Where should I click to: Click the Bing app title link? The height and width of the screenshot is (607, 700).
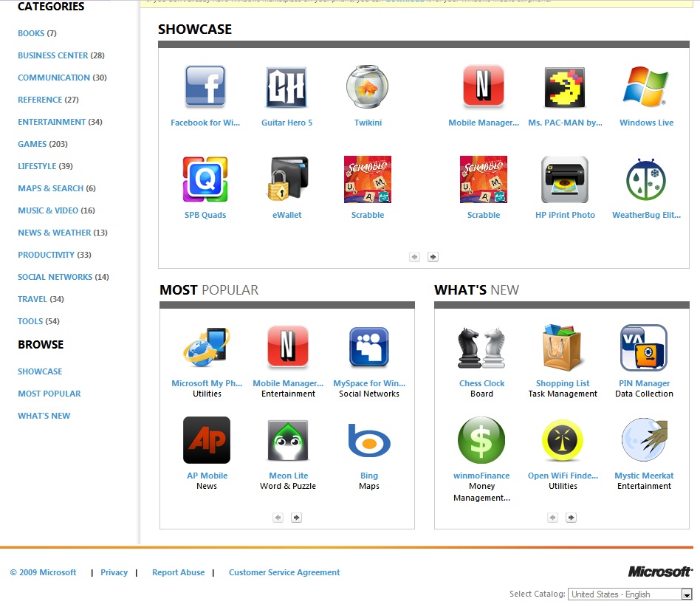(x=368, y=476)
